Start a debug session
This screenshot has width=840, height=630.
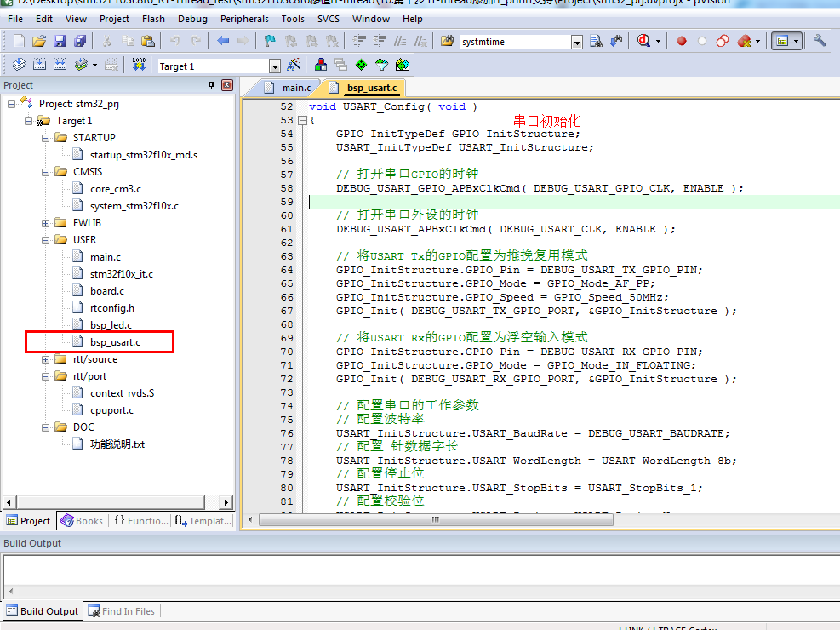click(643, 39)
